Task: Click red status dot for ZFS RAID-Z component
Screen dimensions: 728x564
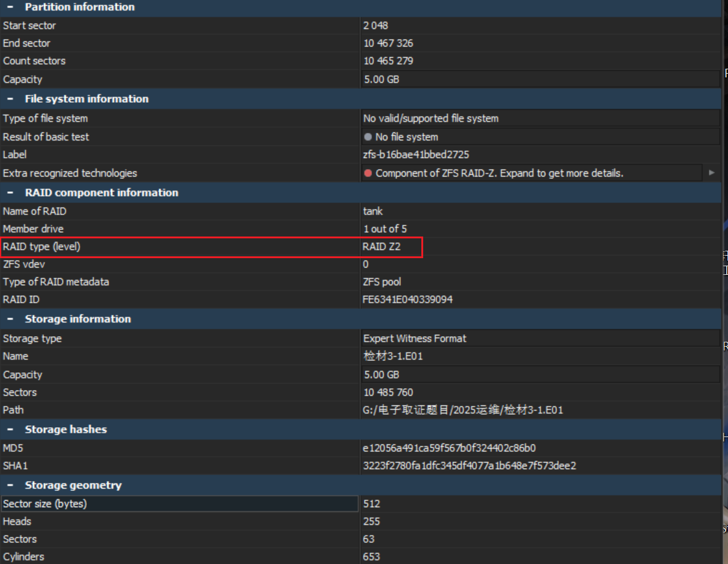Action: point(368,173)
